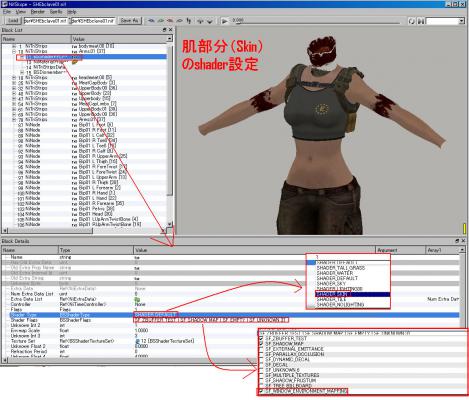
Task: Click the Block List Value column header
Action: pos(119,39)
